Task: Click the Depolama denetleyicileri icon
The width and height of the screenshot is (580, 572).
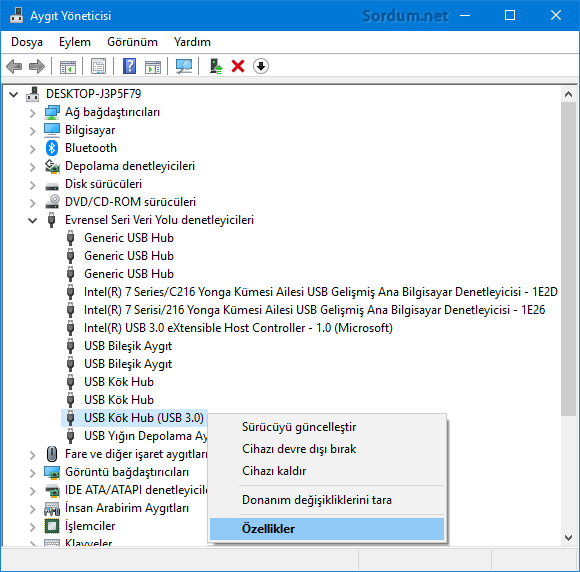Action: click(52, 166)
